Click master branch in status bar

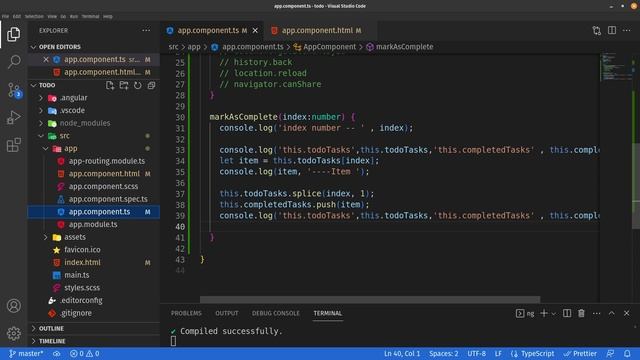click(x=26, y=353)
